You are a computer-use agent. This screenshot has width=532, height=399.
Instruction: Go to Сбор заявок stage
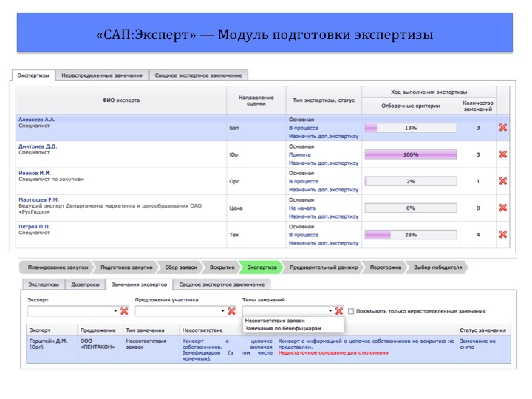tap(181, 267)
